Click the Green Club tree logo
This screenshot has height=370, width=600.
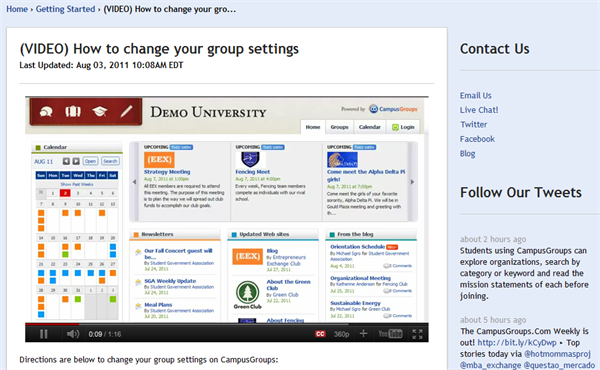pyautogui.click(x=247, y=294)
